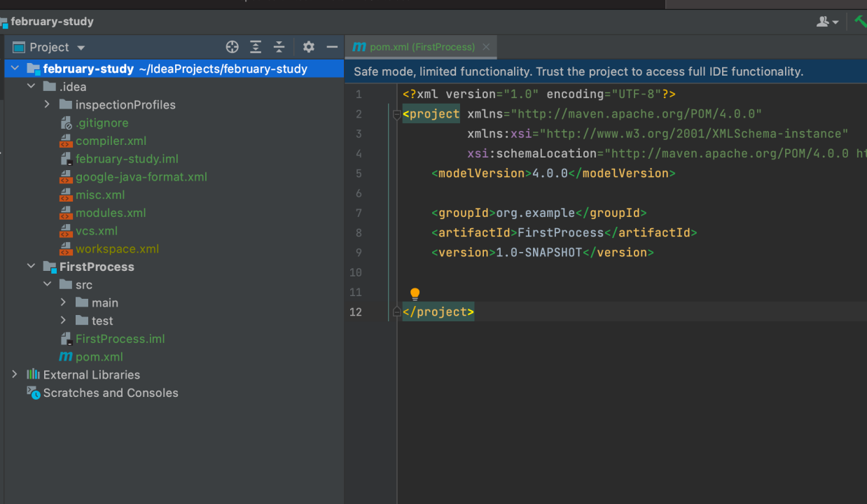The width and height of the screenshot is (867, 504).
Task: Expand External Libraries node
Action: 15,374
